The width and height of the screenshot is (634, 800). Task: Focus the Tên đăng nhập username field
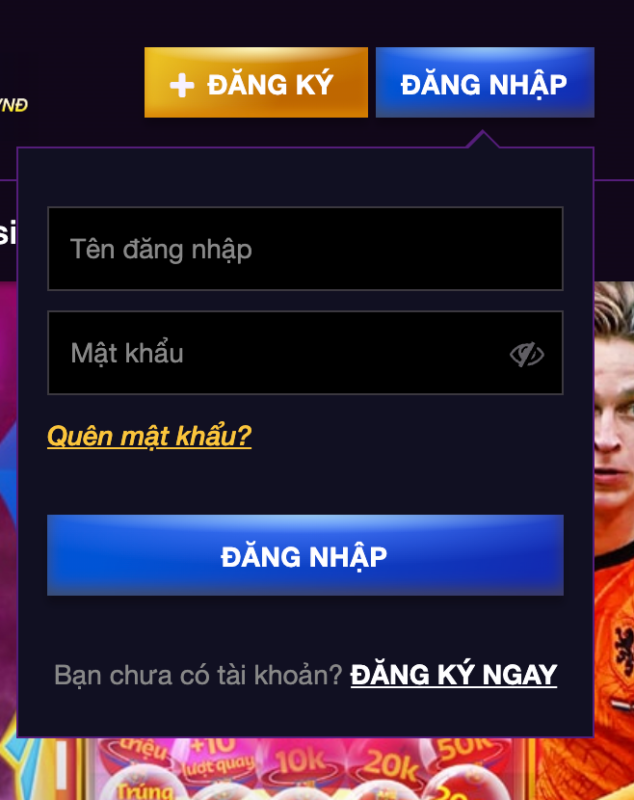[x=305, y=248]
